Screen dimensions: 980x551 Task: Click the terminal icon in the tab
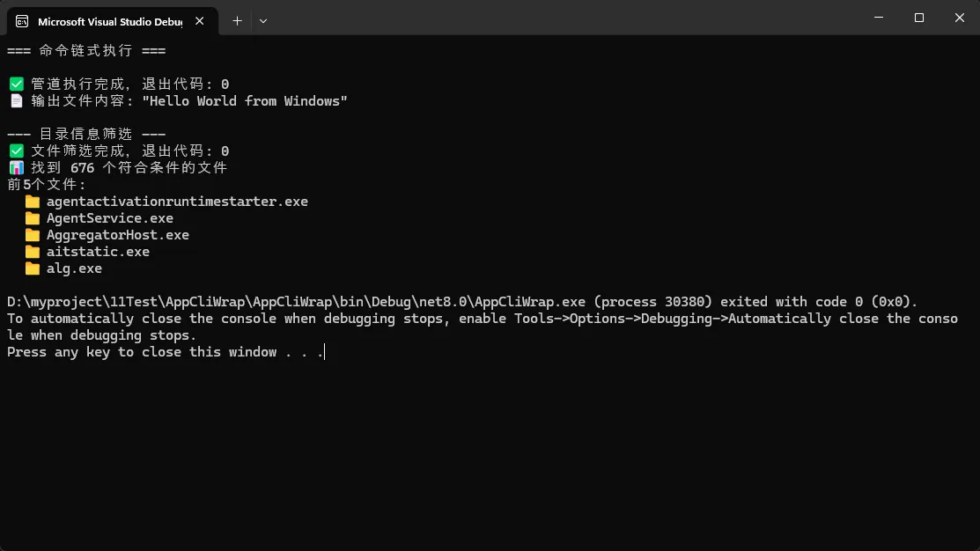tap(22, 20)
